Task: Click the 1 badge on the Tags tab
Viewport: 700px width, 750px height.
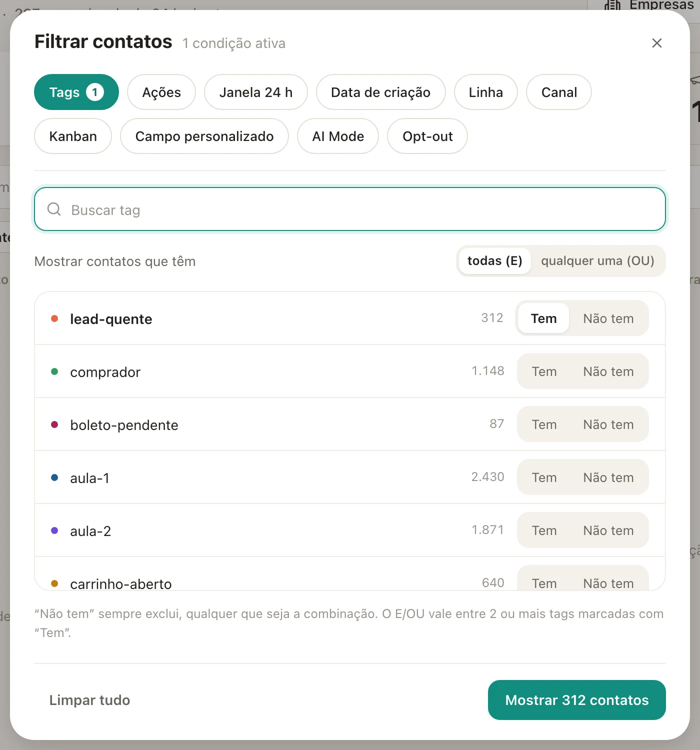Action: pyautogui.click(x=95, y=92)
